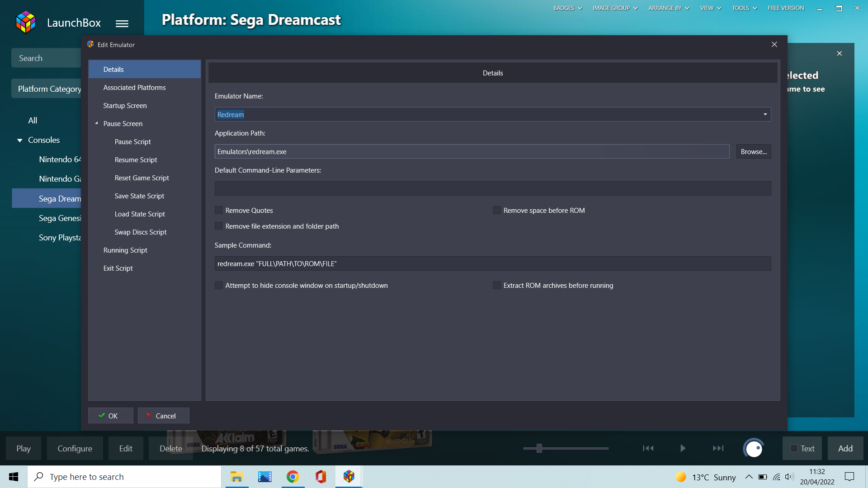Screen dimensions: 868x488
Task: Open the Tools dropdown menu
Action: pos(744,8)
